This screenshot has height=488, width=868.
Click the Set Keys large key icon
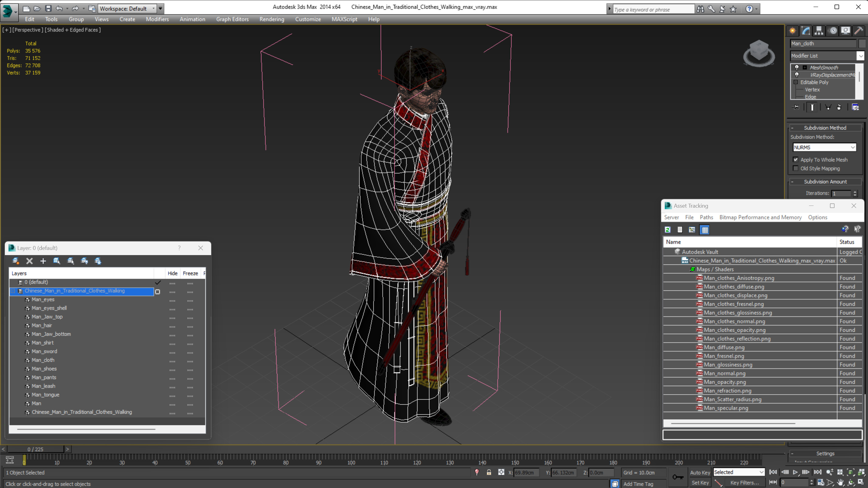click(x=678, y=477)
